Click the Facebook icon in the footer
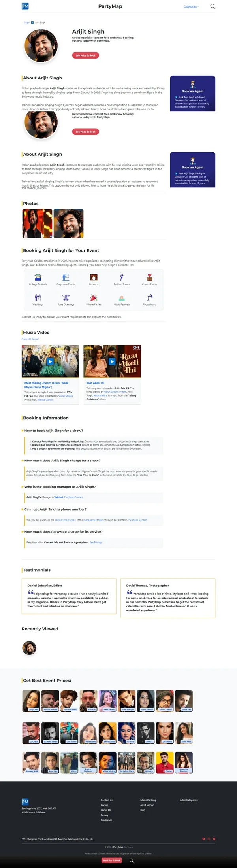The height and width of the screenshot is (868, 237). (214, 839)
